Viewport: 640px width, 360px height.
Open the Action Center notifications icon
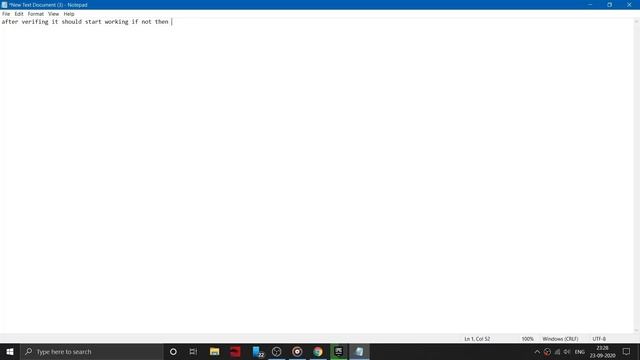pos(627,351)
